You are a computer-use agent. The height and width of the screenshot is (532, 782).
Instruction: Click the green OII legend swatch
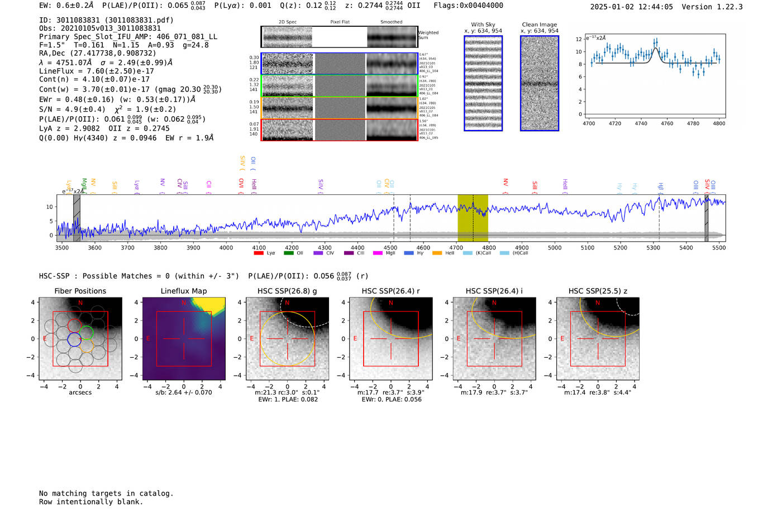(289, 253)
